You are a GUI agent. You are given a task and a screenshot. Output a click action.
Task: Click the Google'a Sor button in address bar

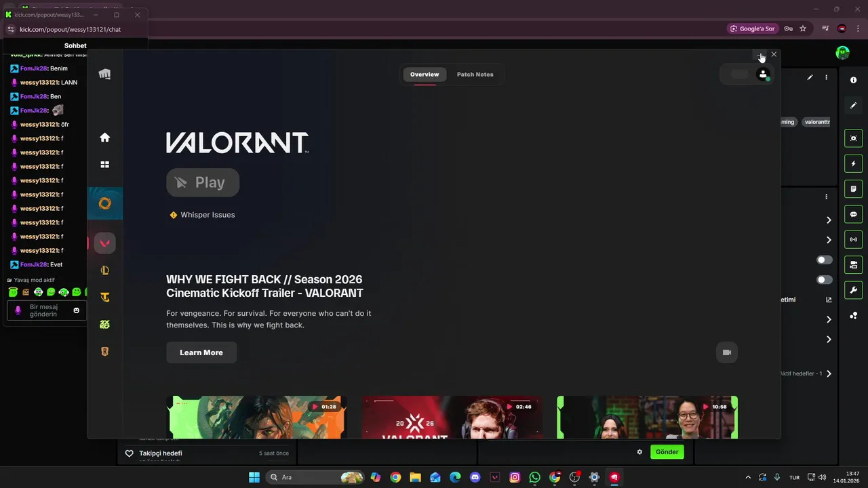(x=751, y=28)
